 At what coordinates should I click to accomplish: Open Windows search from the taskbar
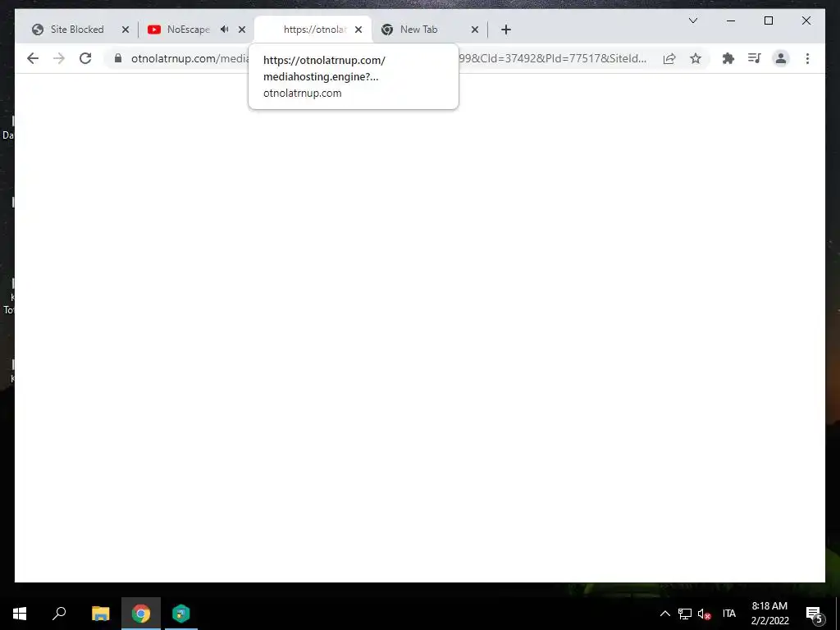tap(59, 614)
